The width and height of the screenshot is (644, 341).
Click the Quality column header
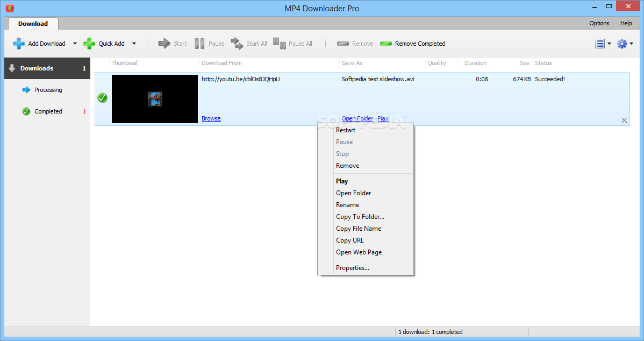coord(437,63)
